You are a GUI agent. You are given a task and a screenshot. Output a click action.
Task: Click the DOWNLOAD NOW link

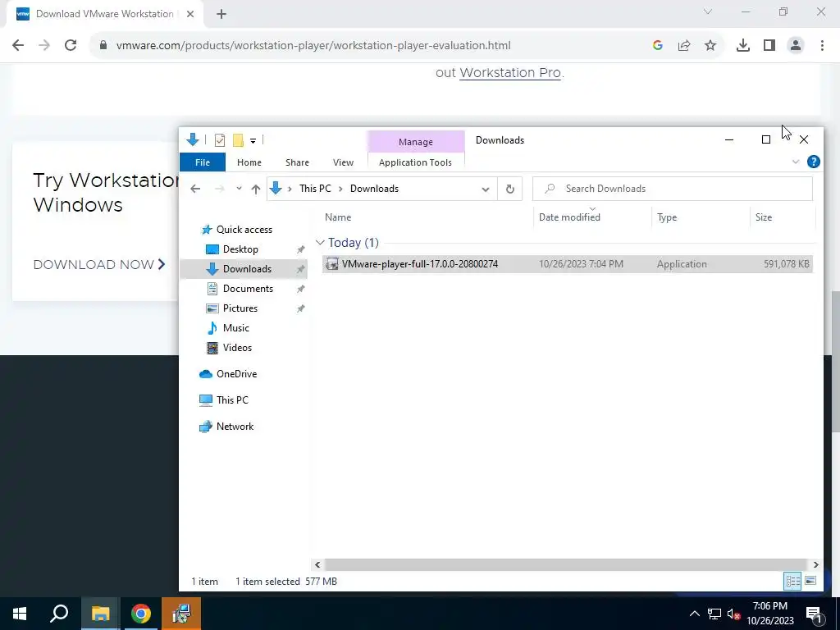[x=99, y=265]
